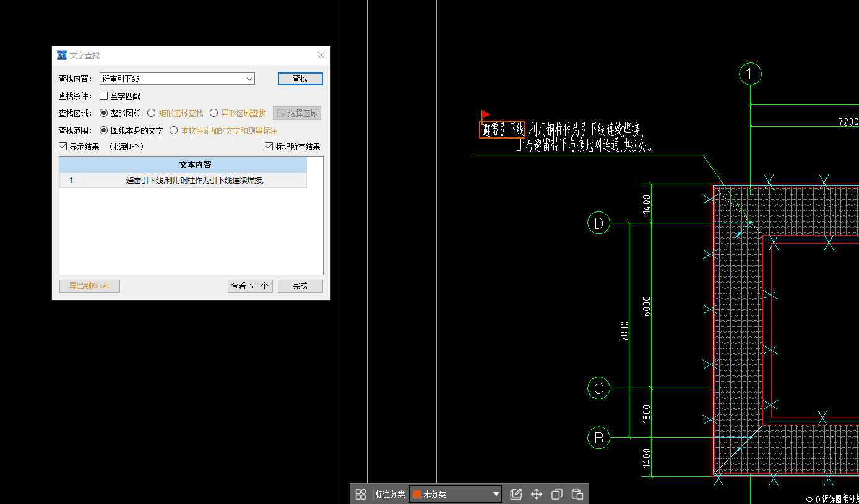The height and width of the screenshot is (504, 859).
Task: Select the 矩形区域查找 radio option
Action: tap(152, 113)
